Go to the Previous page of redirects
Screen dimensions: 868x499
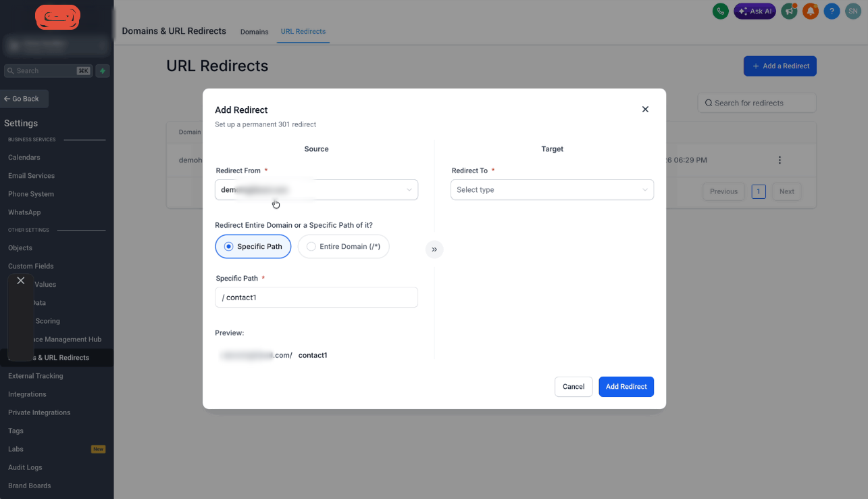pyautogui.click(x=723, y=191)
